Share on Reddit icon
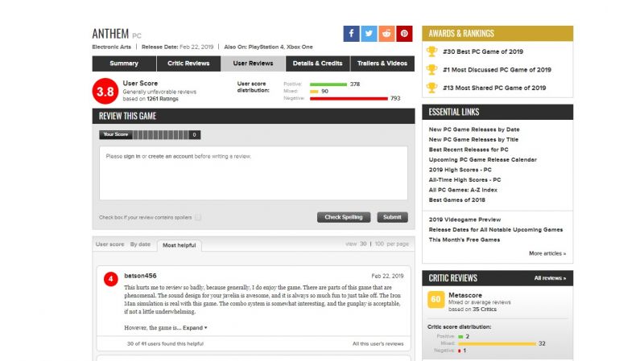Screen dimensions: 644x361 (x=386, y=34)
